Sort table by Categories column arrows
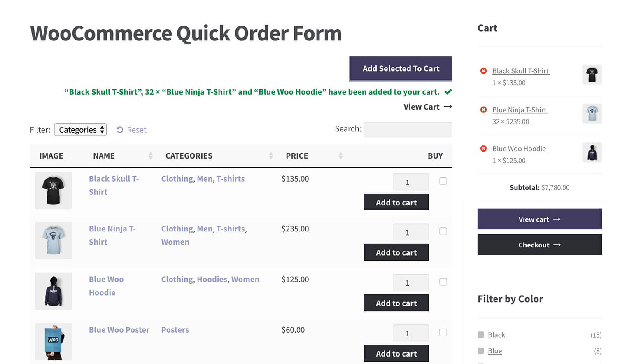The image size is (634, 364). (271, 156)
